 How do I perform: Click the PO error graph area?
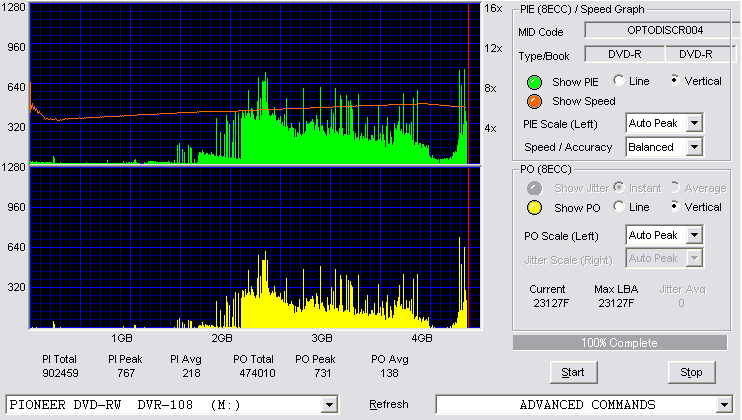[x=255, y=248]
